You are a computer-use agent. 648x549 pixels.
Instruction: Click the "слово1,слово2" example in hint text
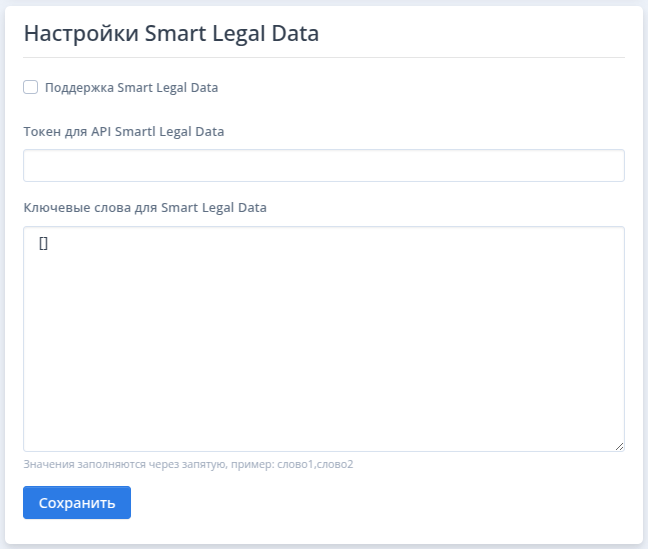point(315,464)
